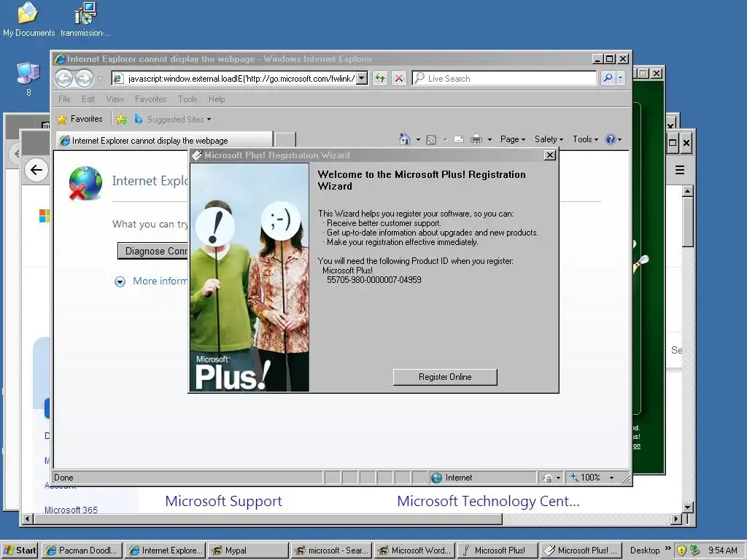Open the Edit menu
Screen dimensions: 747x560
coord(88,99)
